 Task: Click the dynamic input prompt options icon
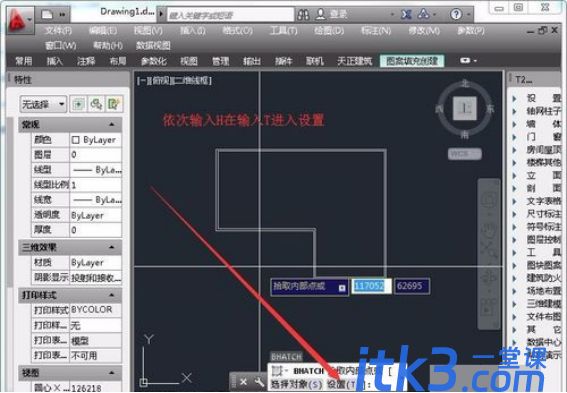coord(342,288)
